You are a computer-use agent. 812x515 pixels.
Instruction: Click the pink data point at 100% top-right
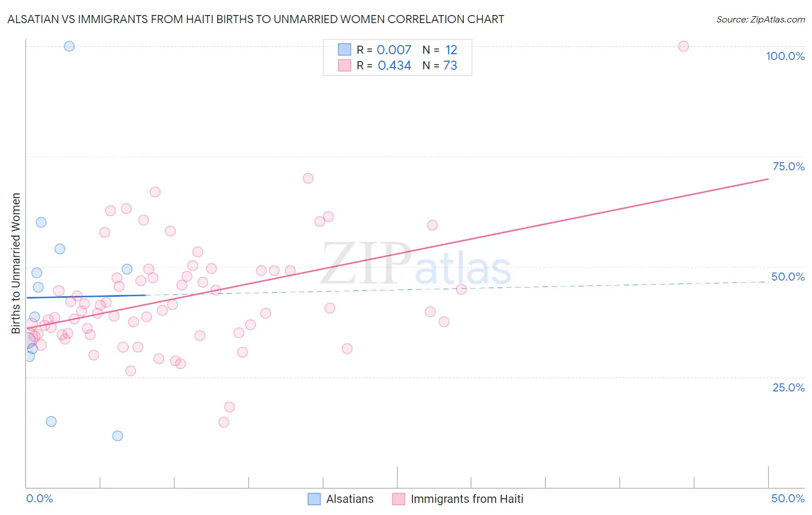[683, 46]
